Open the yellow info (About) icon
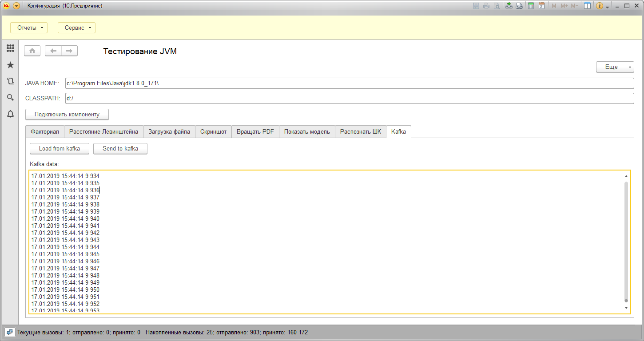This screenshot has height=341, width=644. (x=599, y=6)
